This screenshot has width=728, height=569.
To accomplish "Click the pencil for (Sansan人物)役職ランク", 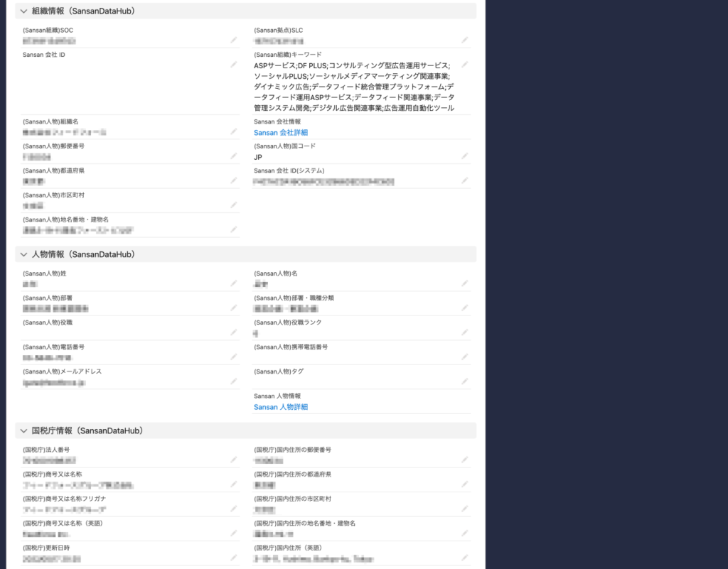I will click(464, 333).
